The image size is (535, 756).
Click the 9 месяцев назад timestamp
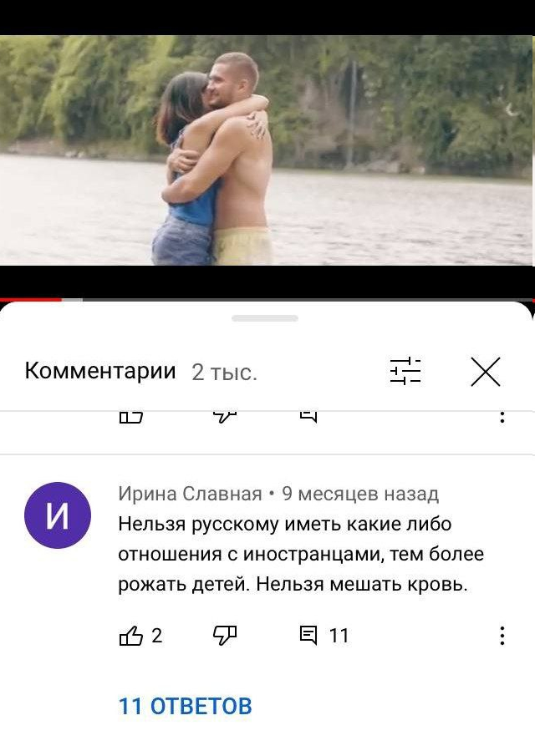click(x=360, y=494)
